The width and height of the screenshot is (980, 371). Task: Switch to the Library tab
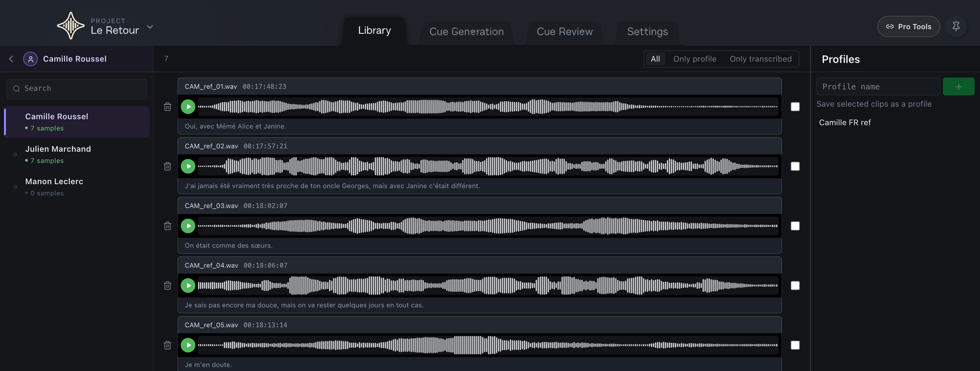coord(374,30)
